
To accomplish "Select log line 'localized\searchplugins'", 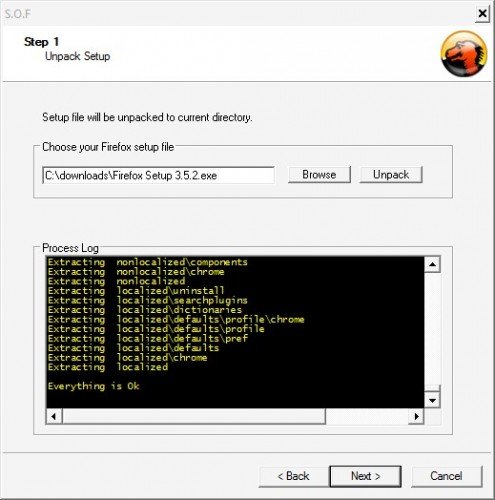I will pyautogui.click(x=148, y=300).
